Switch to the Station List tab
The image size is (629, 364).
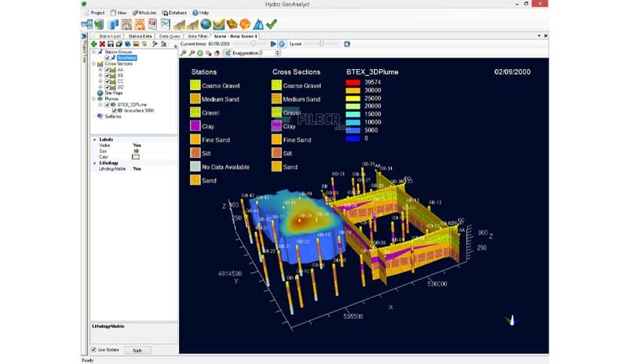coord(110,36)
